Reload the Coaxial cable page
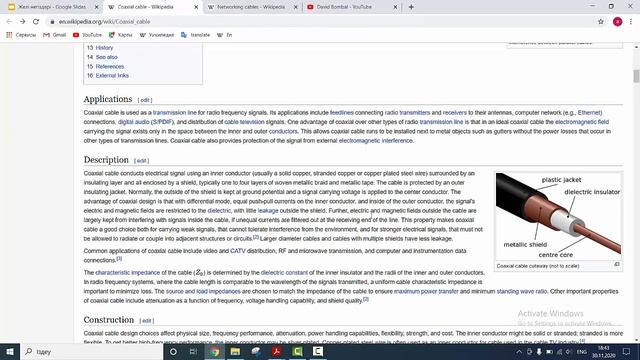The image size is (640, 360). tap(36, 22)
